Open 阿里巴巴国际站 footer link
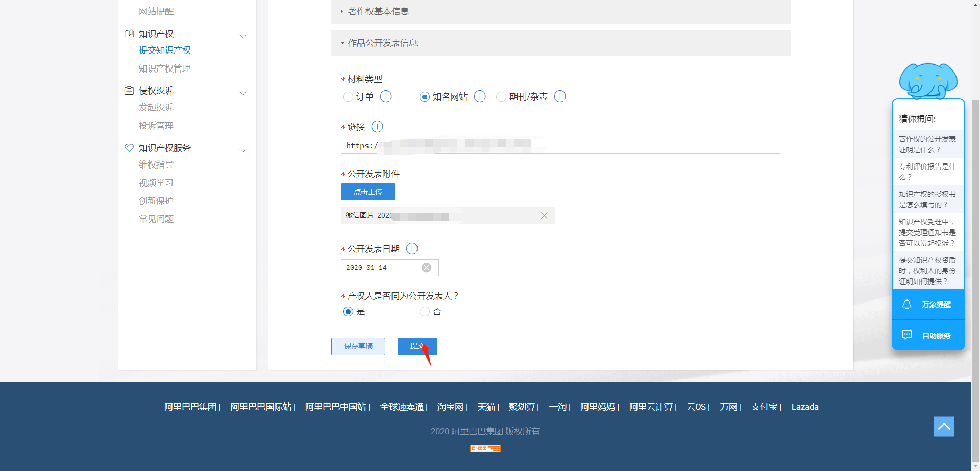Image resolution: width=980 pixels, height=471 pixels. [261, 407]
